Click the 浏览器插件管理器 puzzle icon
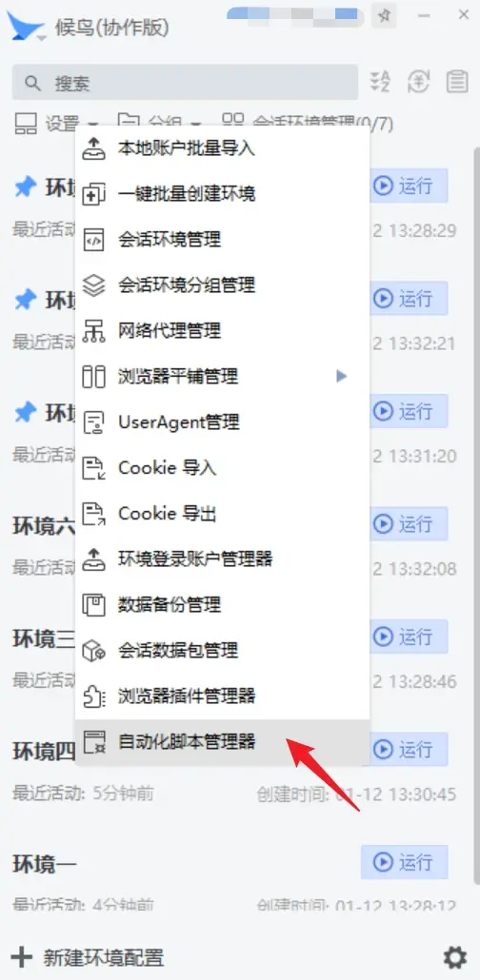The image size is (480, 980). pos(94,696)
